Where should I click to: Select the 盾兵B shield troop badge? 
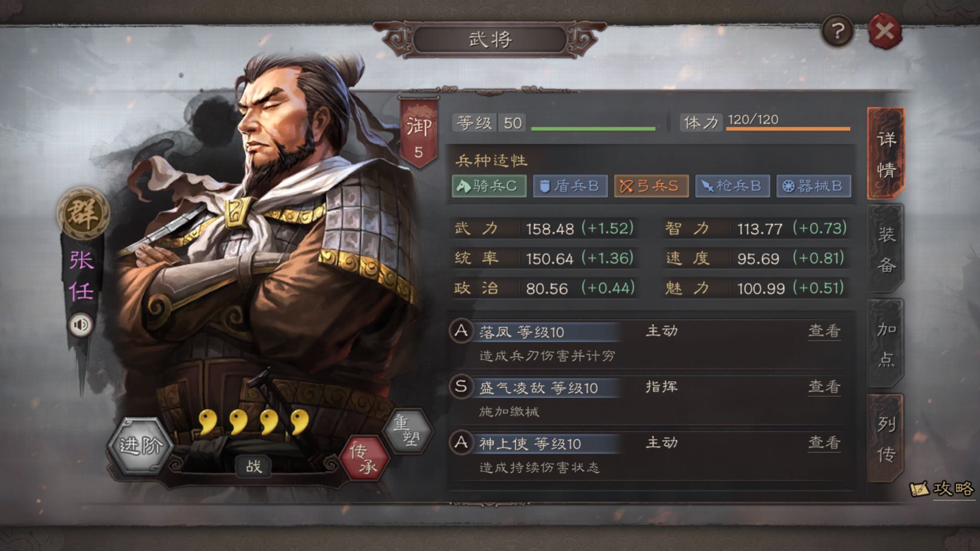point(570,186)
